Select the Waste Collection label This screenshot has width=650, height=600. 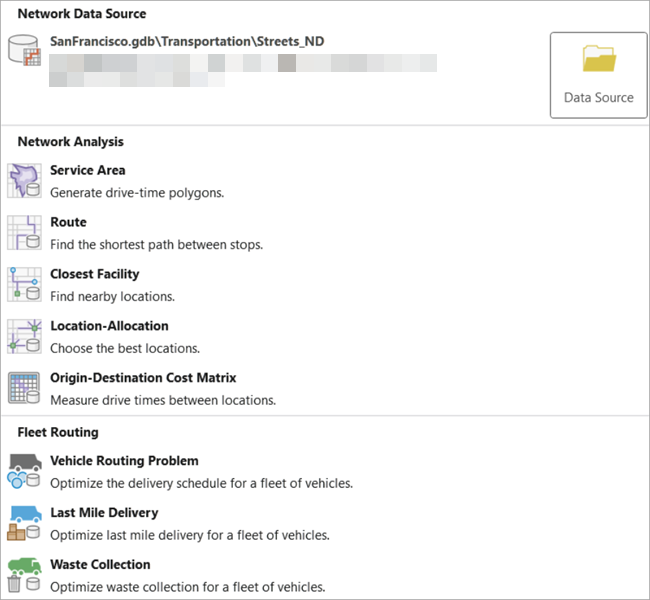[x=100, y=565]
